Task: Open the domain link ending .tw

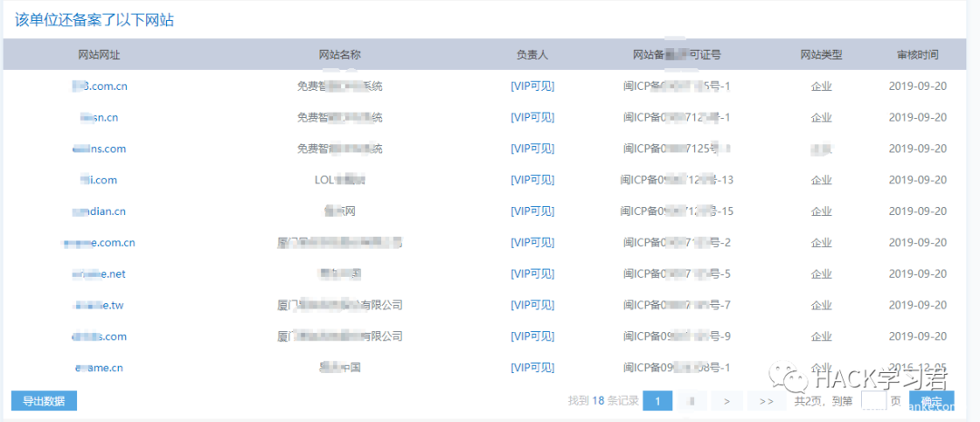Action: coord(100,305)
